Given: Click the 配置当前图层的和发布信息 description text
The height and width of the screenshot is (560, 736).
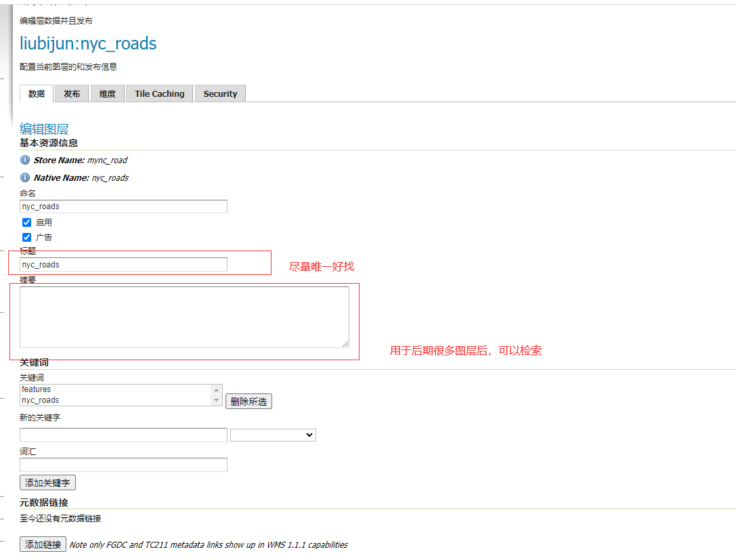Looking at the screenshot, I should (68, 67).
